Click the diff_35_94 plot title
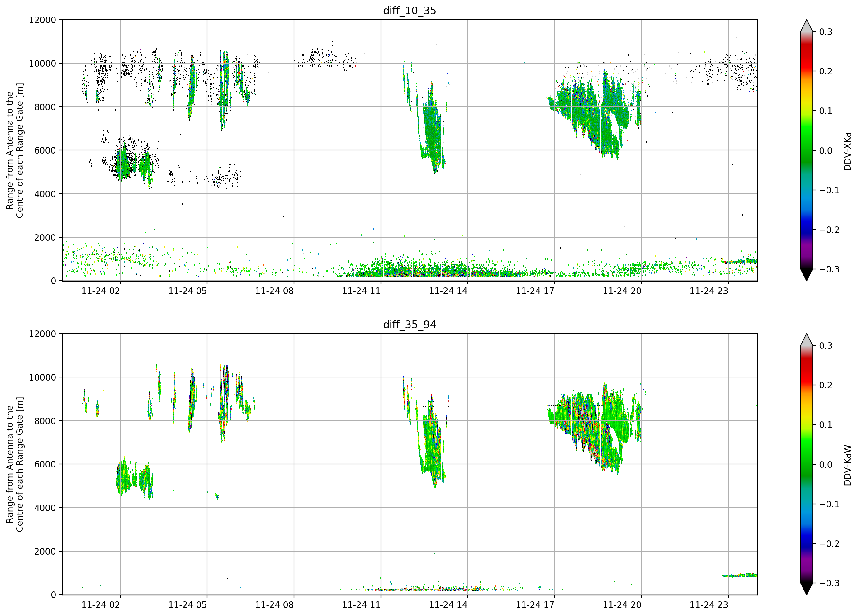The width and height of the screenshot is (858, 616). [409, 325]
